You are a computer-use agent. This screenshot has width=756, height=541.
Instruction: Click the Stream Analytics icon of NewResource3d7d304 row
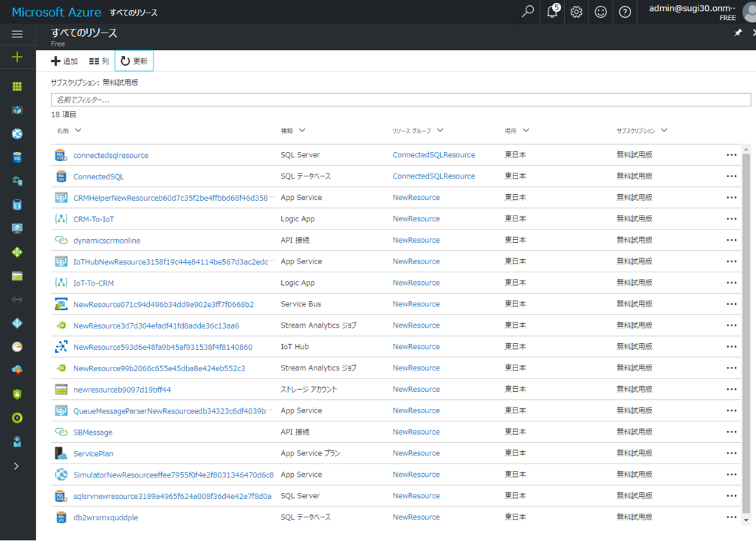click(61, 325)
